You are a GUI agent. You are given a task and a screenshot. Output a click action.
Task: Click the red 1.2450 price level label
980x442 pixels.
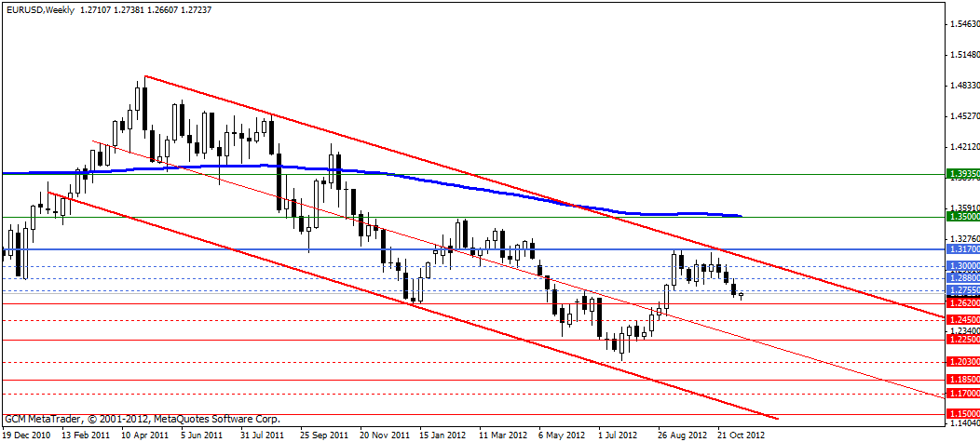(964, 320)
